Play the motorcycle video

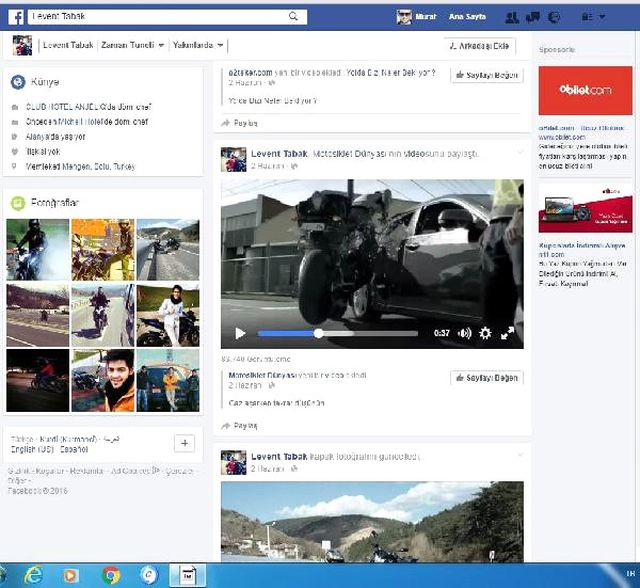click(240, 333)
